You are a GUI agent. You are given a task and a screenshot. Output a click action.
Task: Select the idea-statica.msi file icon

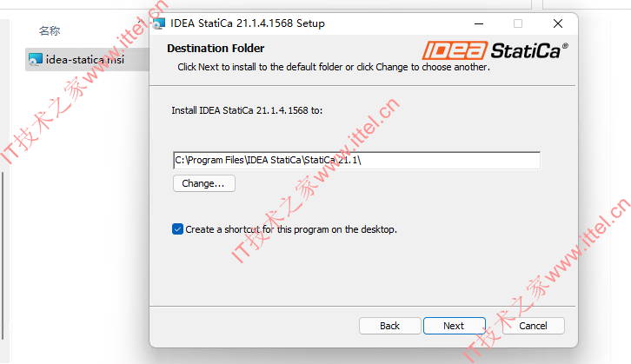[36, 60]
